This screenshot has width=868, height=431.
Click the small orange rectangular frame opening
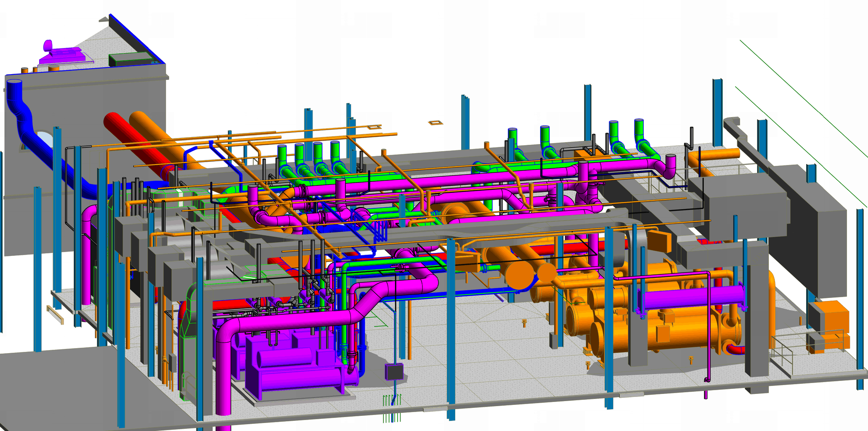pyautogui.click(x=435, y=122)
